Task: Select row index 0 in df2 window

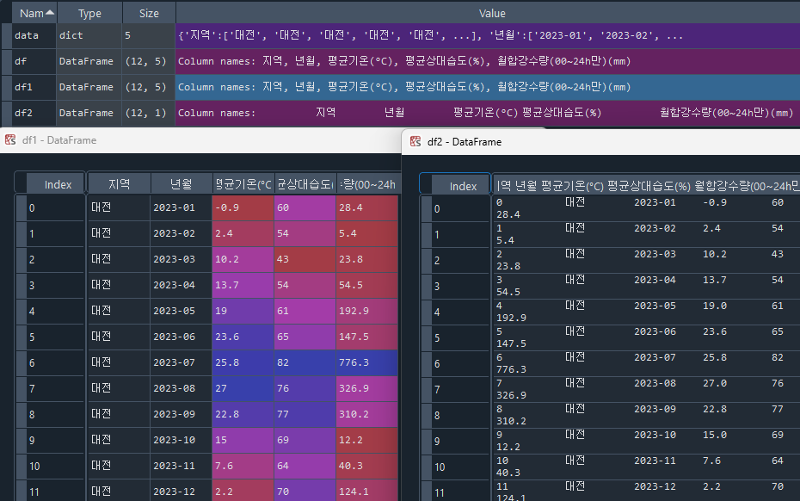Action: [x=461, y=209]
